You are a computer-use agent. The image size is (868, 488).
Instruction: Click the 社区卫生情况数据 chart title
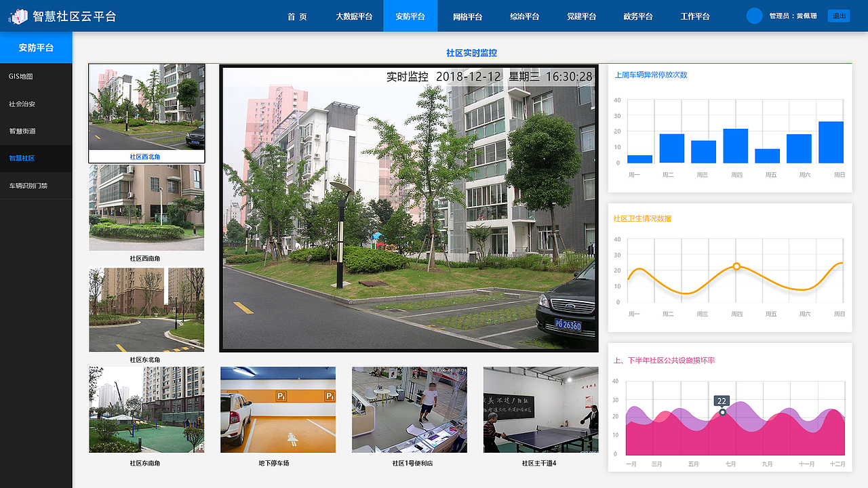click(642, 218)
